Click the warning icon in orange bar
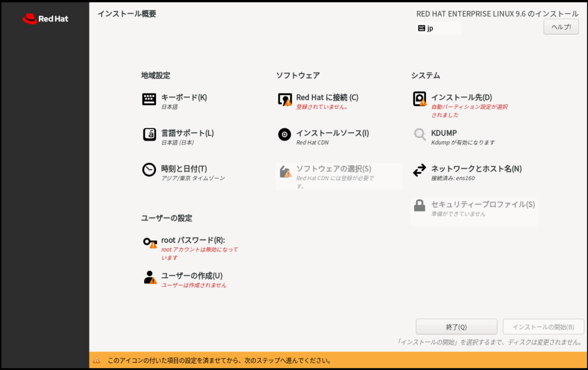Viewport: 588px width, 370px height. [x=96, y=361]
